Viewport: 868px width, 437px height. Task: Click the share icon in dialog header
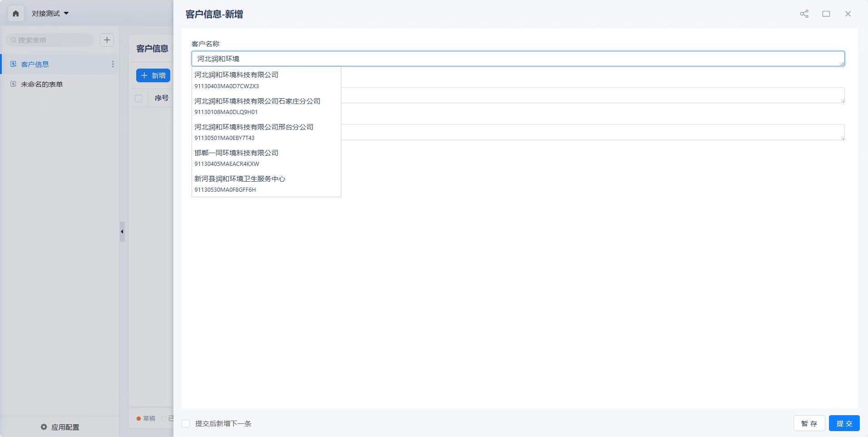pyautogui.click(x=804, y=14)
